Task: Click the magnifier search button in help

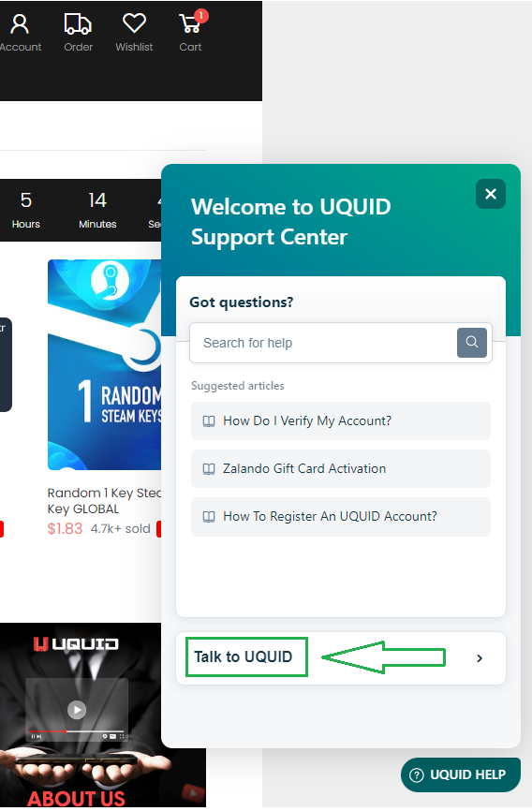Action: click(x=471, y=343)
